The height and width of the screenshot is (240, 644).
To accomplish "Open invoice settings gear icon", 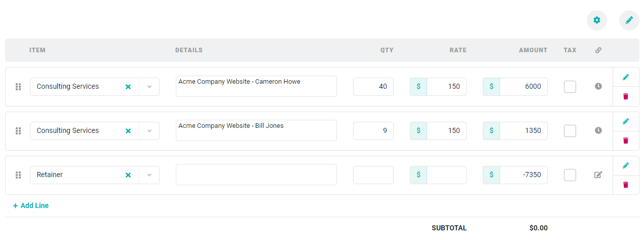I will [597, 20].
